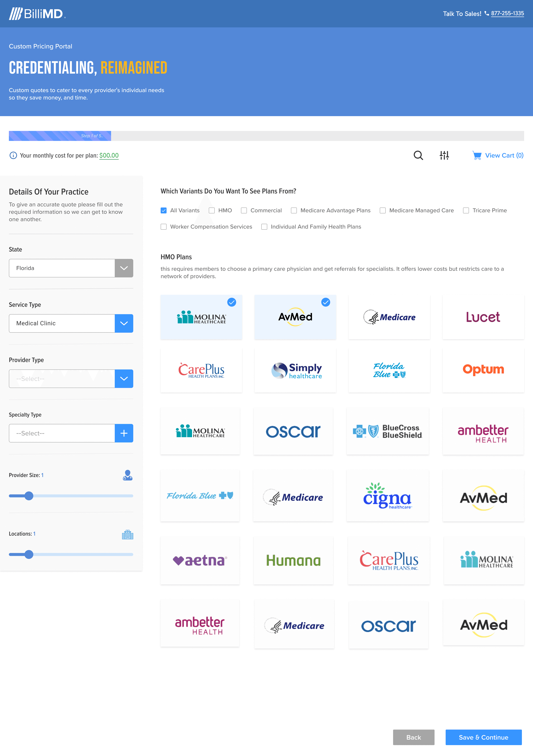Check Worker Compensation Services option

click(164, 227)
